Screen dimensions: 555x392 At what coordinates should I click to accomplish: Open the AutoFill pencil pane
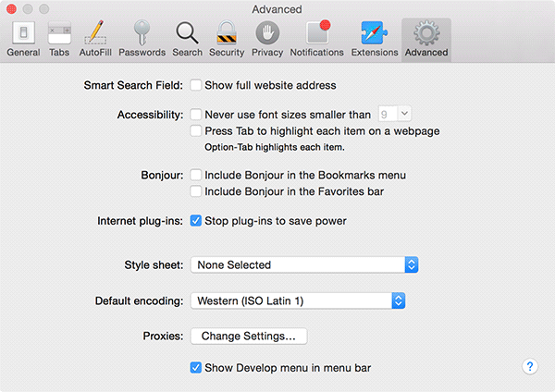[x=95, y=39]
